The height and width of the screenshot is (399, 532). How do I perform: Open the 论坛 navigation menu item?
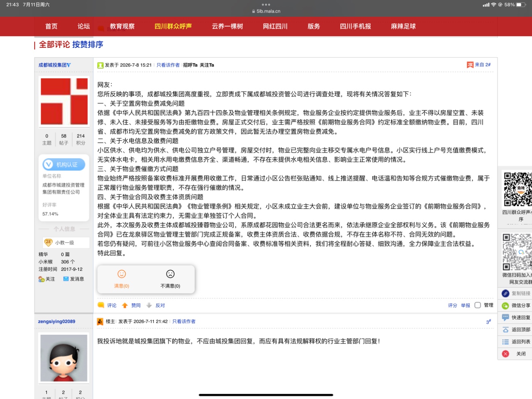(84, 26)
